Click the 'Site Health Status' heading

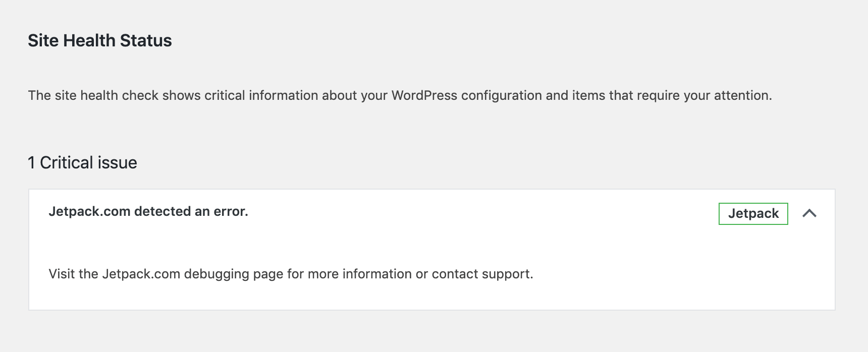[100, 40]
